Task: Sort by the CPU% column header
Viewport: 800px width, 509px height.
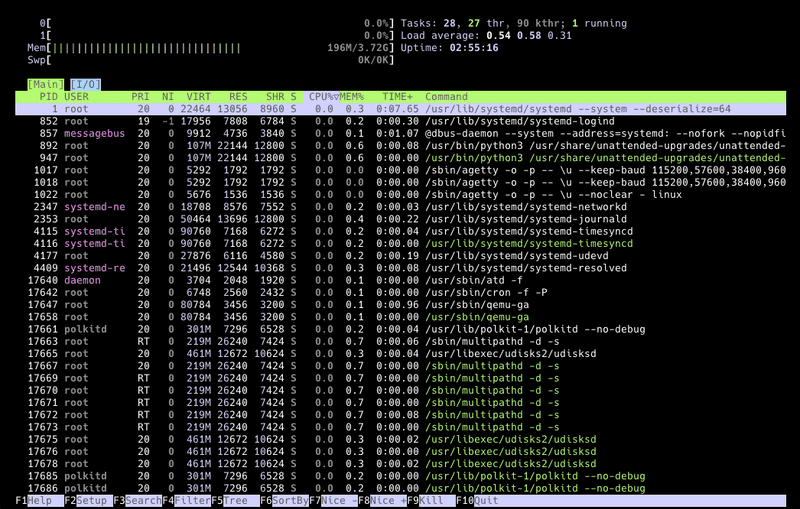Action: pos(324,96)
